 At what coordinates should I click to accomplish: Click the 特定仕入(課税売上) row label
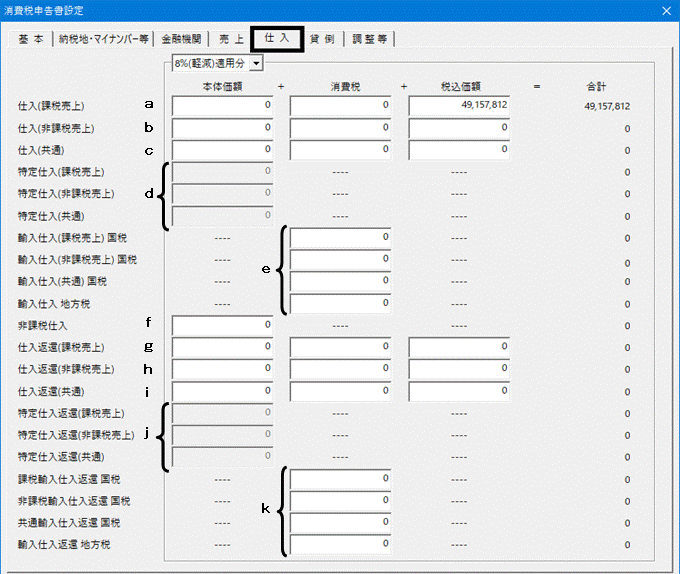pos(61,172)
